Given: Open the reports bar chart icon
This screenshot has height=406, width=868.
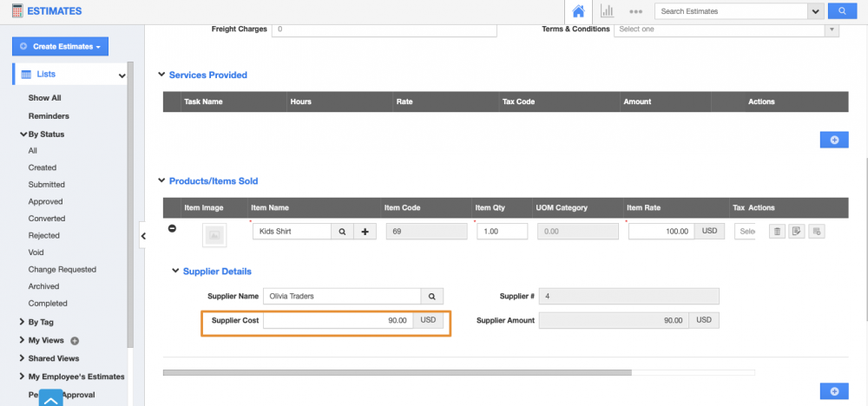Looking at the screenshot, I should [x=607, y=11].
